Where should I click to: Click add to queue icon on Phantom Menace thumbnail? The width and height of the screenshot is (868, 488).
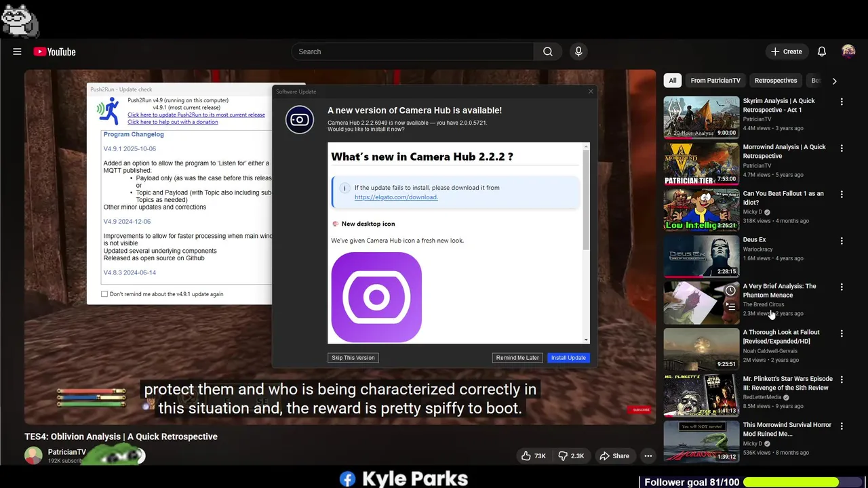coord(730,306)
